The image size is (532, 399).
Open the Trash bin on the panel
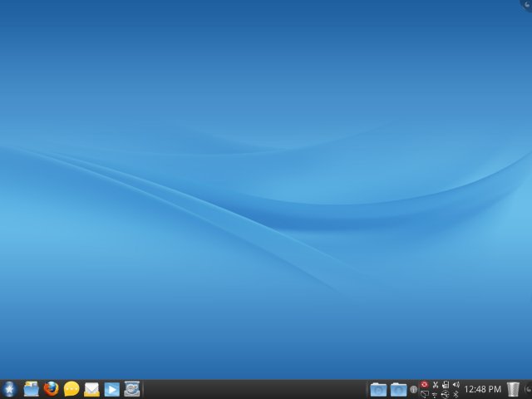(513, 389)
